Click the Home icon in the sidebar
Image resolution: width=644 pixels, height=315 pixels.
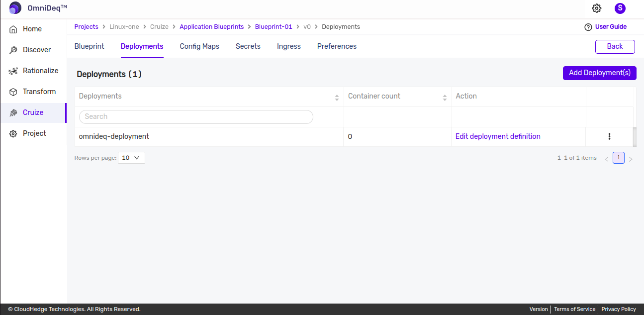pos(13,29)
